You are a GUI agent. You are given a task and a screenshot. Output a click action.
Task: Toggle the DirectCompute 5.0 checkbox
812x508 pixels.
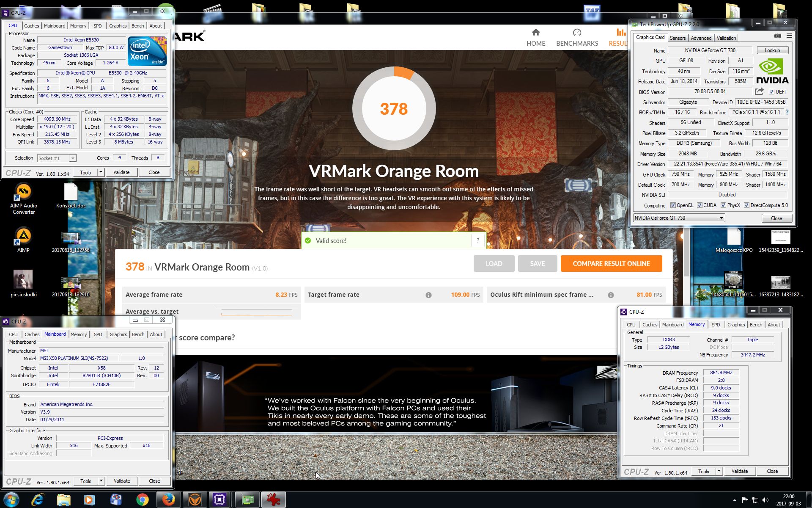coord(747,205)
